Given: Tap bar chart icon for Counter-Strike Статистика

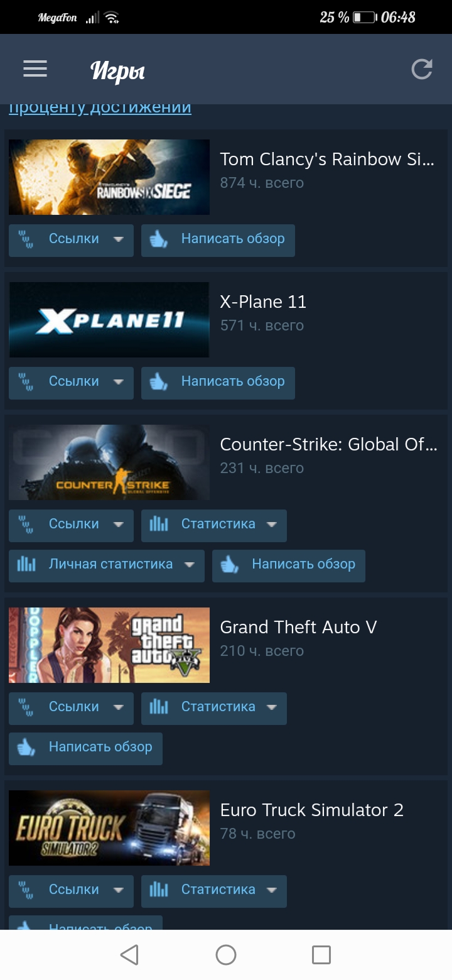Looking at the screenshot, I should point(159,524).
